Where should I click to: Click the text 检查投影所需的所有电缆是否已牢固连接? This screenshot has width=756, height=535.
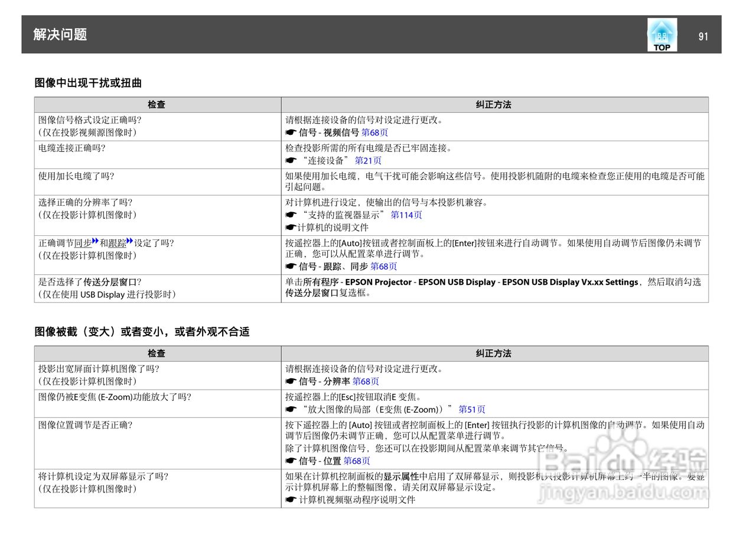366,148
